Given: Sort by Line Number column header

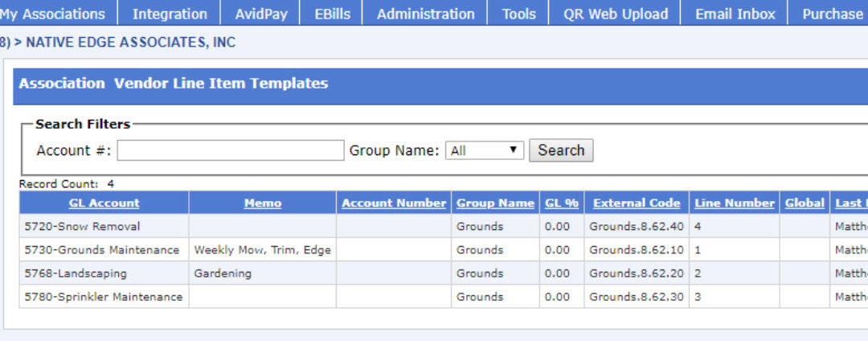Looking at the screenshot, I should (734, 203).
